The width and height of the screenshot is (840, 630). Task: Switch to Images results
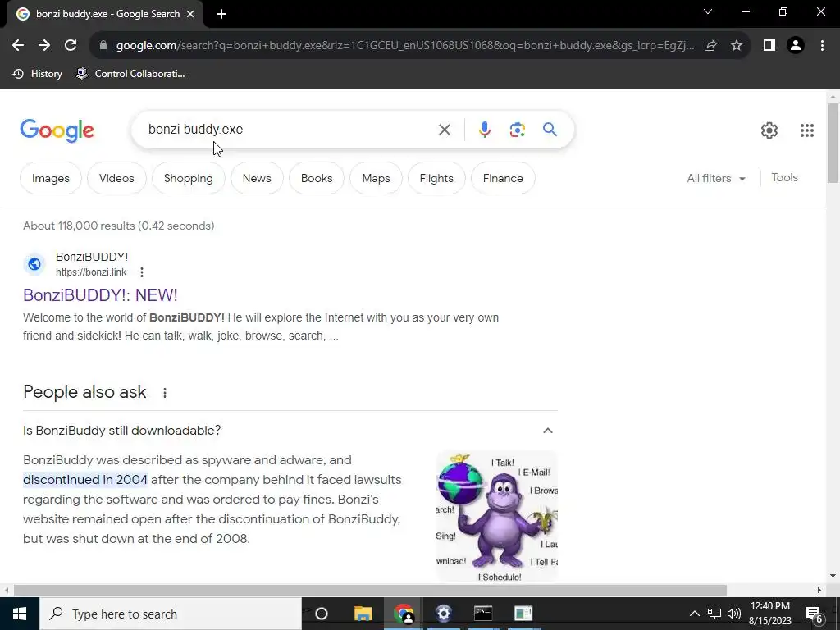point(51,178)
